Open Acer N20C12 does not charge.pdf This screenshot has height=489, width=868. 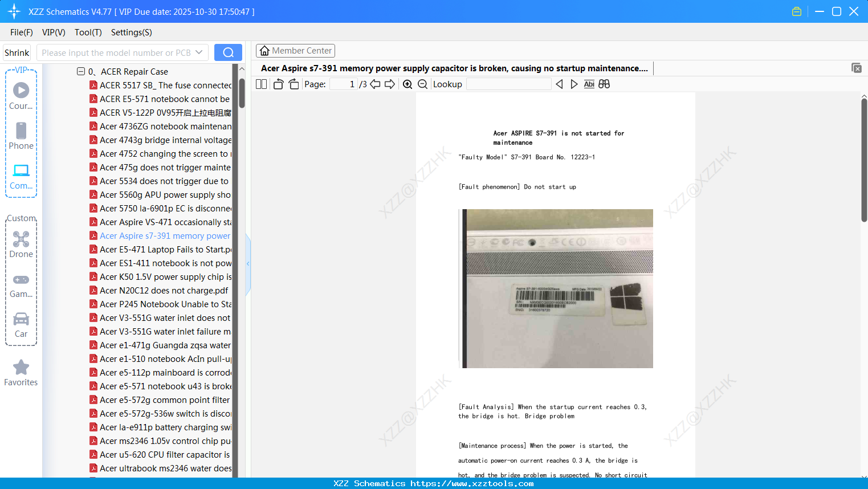pos(159,291)
